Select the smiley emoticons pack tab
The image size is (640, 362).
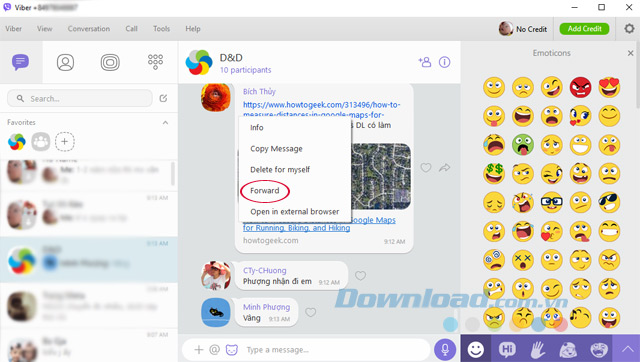476,349
